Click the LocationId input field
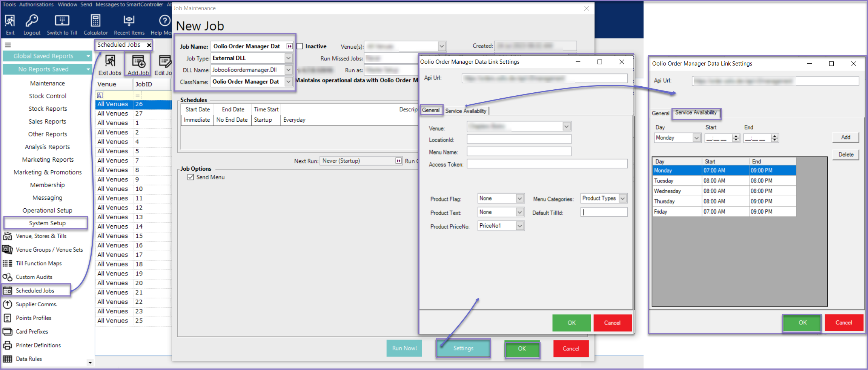The height and width of the screenshot is (370, 868). click(x=519, y=139)
